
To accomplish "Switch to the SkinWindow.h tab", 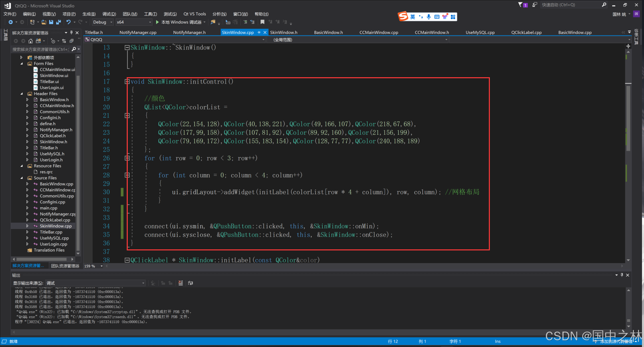I will tap(284, 32).
